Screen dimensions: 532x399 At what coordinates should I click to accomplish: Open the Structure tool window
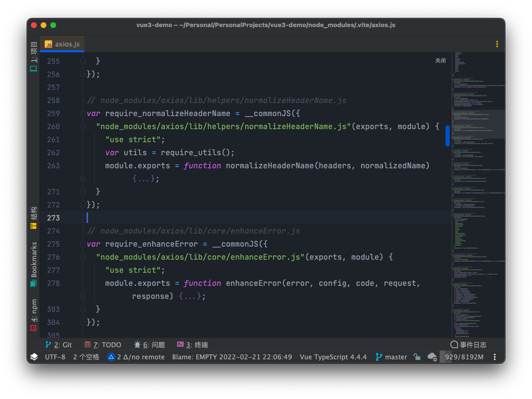tap(33, 218)
